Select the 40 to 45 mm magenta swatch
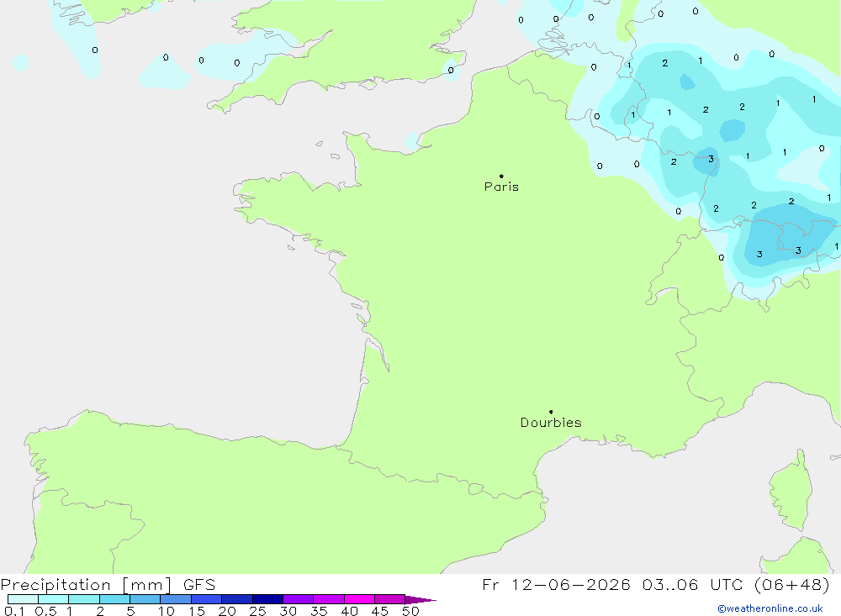Image resolution: width=841 pixels, height=616 pixels. pyautogui.click(x=359, y=599)
